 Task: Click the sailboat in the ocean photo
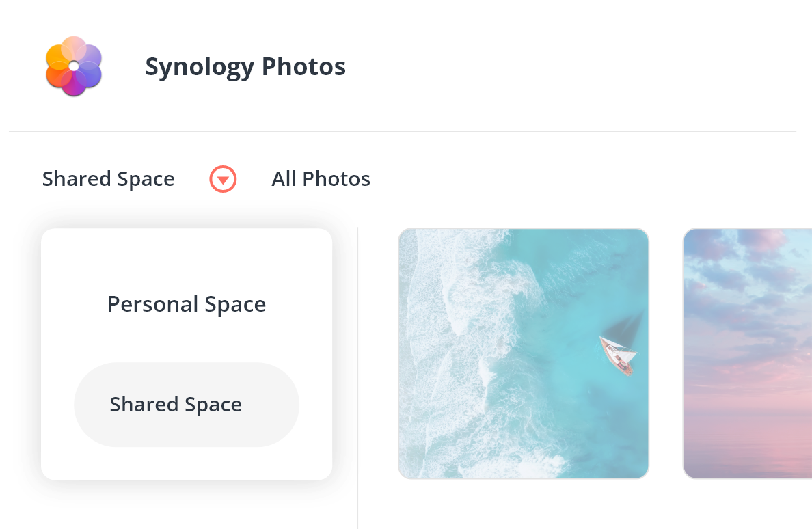[x=618, y=355]
